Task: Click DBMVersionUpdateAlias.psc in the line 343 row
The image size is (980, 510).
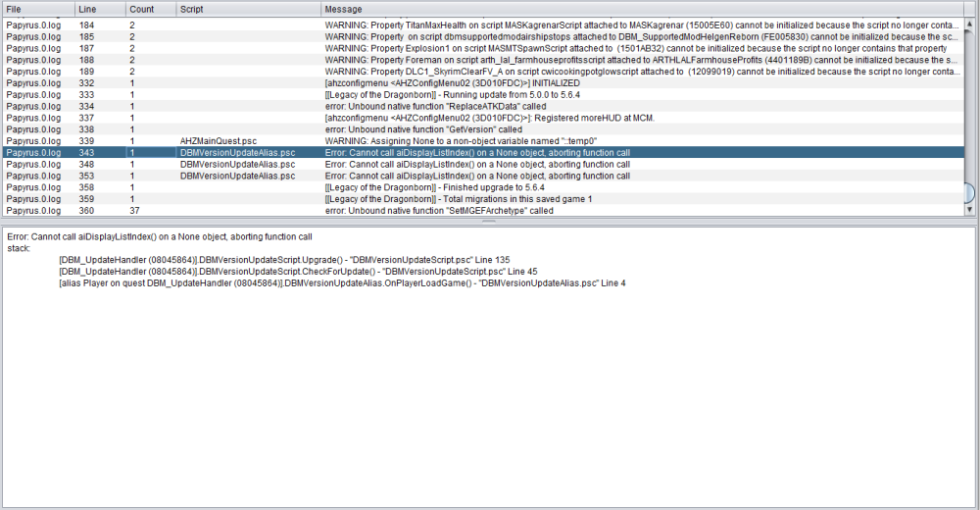Action: click(237, 153)
